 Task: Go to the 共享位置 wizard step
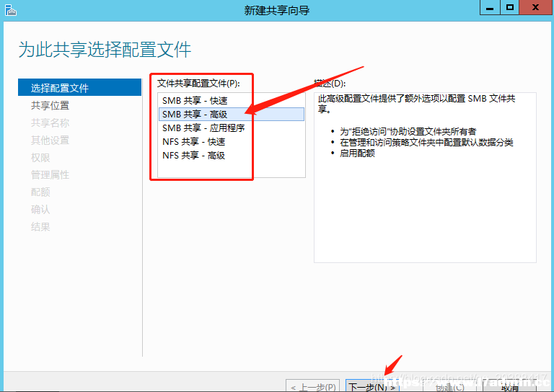point(50,105)
